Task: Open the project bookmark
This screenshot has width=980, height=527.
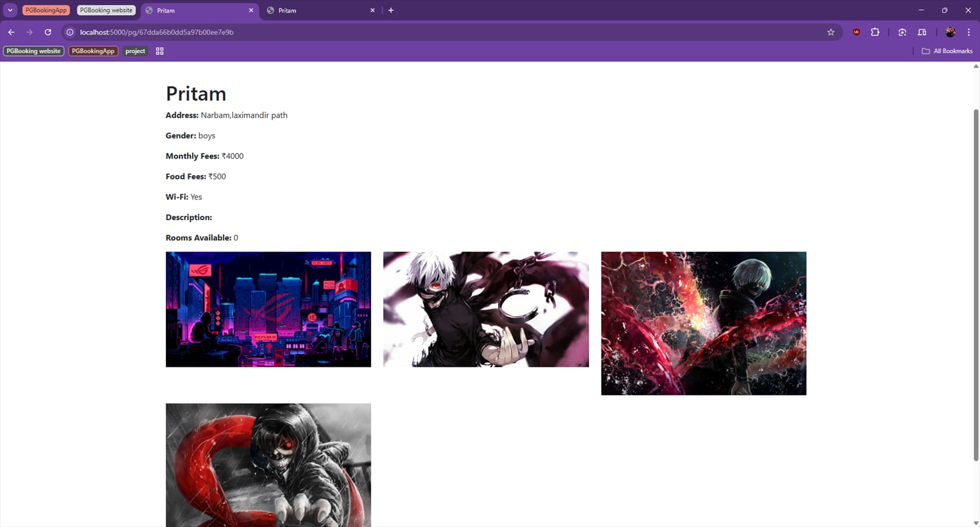Action: tap(135, 51)
